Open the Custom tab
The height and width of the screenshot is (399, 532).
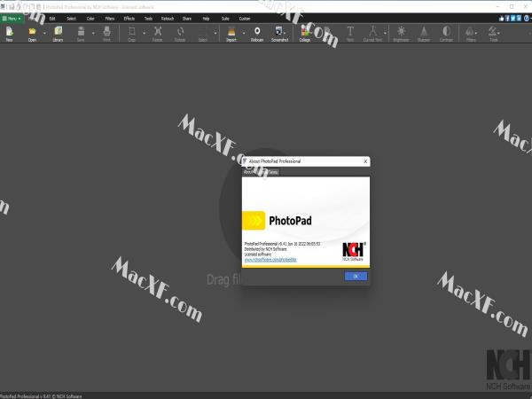coord(245,19)
